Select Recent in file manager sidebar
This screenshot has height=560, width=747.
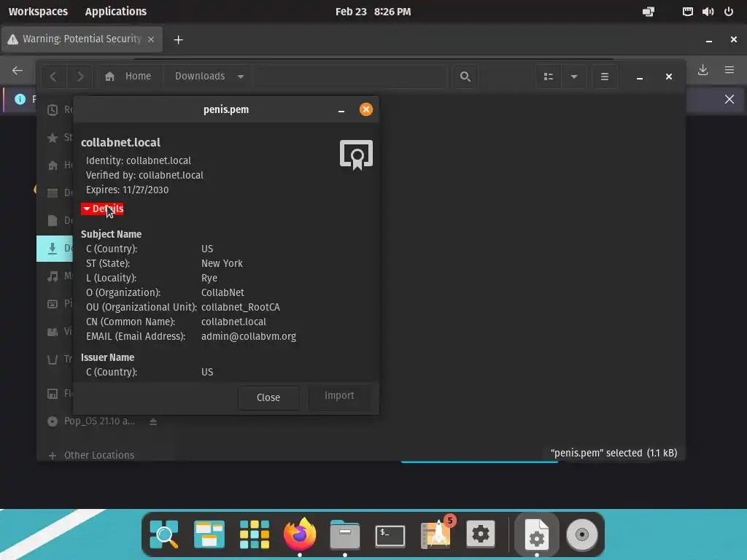coord(55,110)
